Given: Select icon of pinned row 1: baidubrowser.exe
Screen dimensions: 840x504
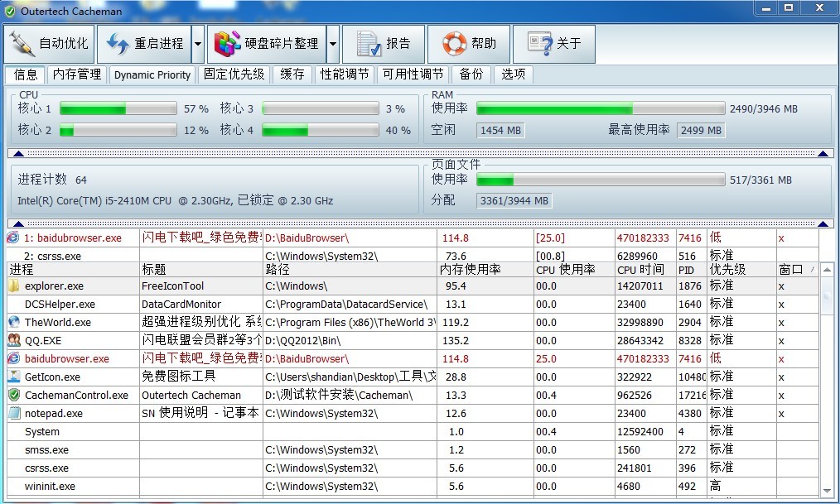Looking at the screenshot, I should (x=13, y=238).
